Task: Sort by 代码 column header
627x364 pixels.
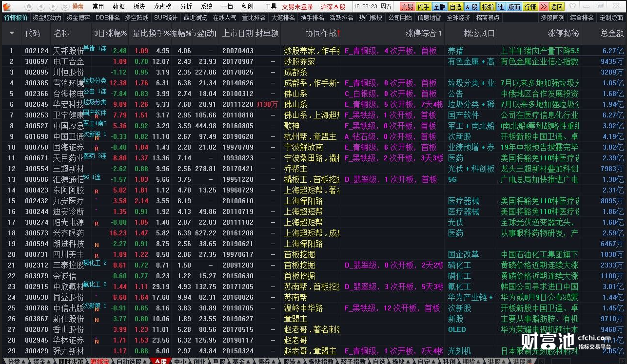Action: coord(33,33)
